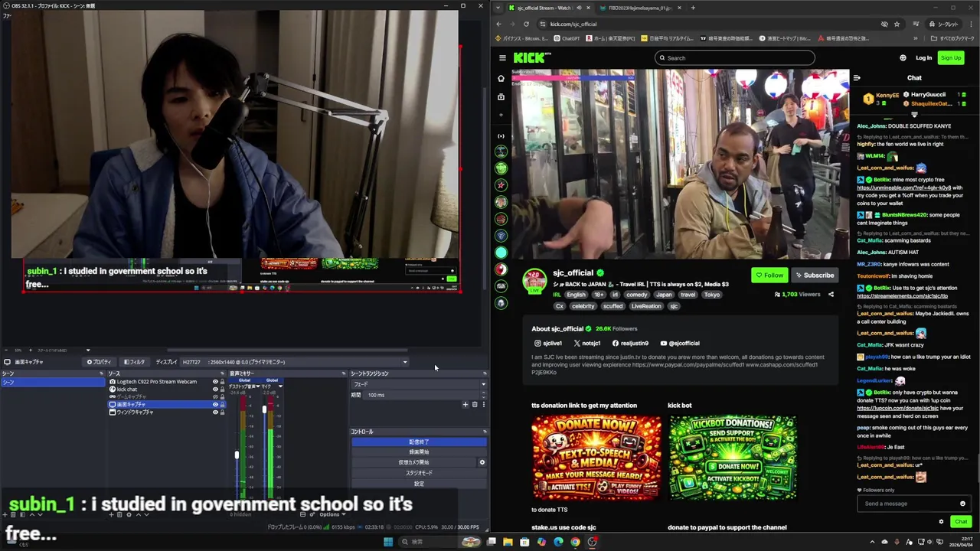This screenshot has height=551, width=980.
Task: Toggle lock on ウィンドウキャプチャ source
Action: coord(222,412)
